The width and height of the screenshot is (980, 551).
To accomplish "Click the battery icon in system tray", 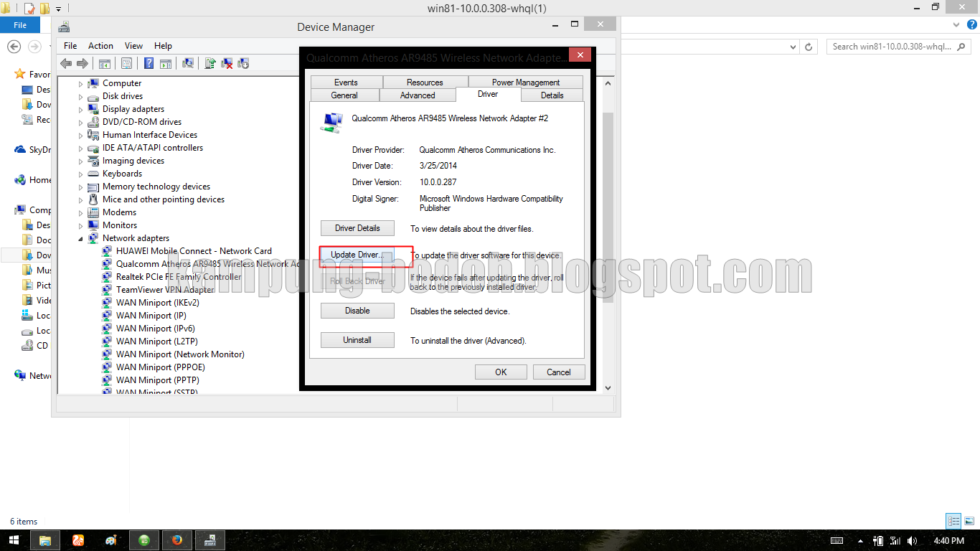I will pyautogui.click(x=878, y=541).
